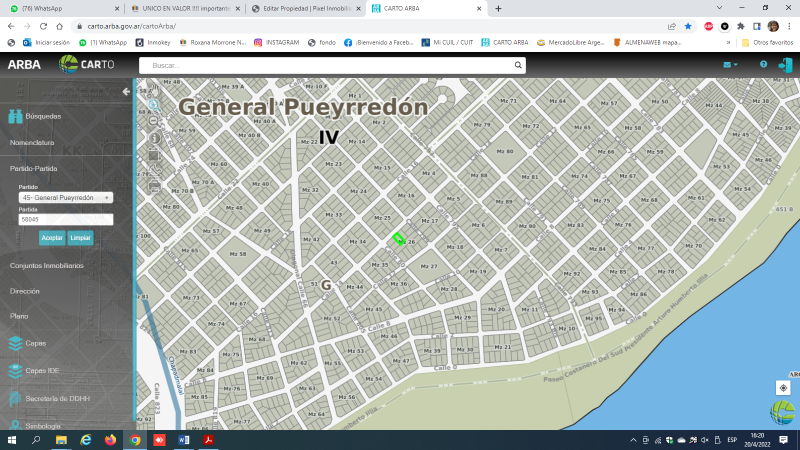800x450 pixels.
Task: Open Chrome three-dot menu
Action: tap(789, 26)
